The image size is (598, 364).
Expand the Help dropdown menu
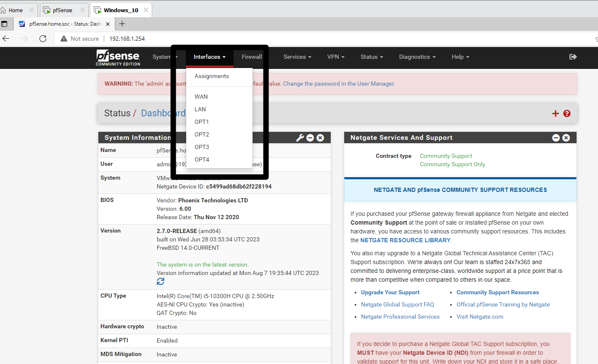click(x=460, y=57)
